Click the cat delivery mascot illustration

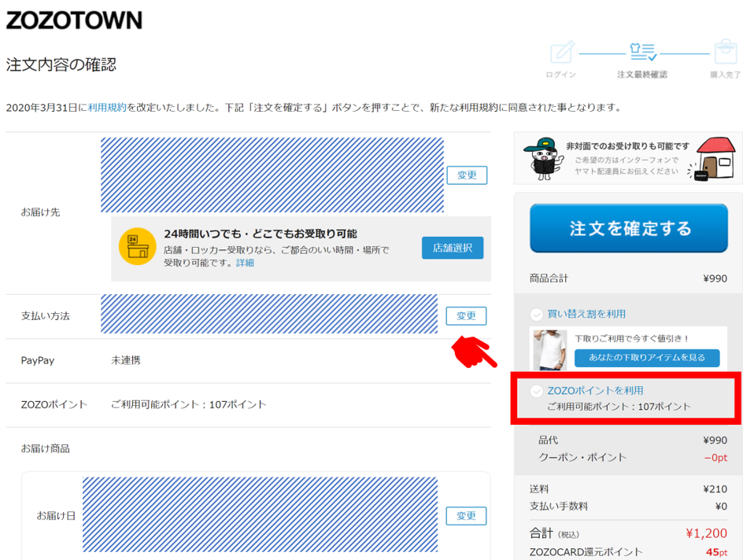tap(543, 159)
